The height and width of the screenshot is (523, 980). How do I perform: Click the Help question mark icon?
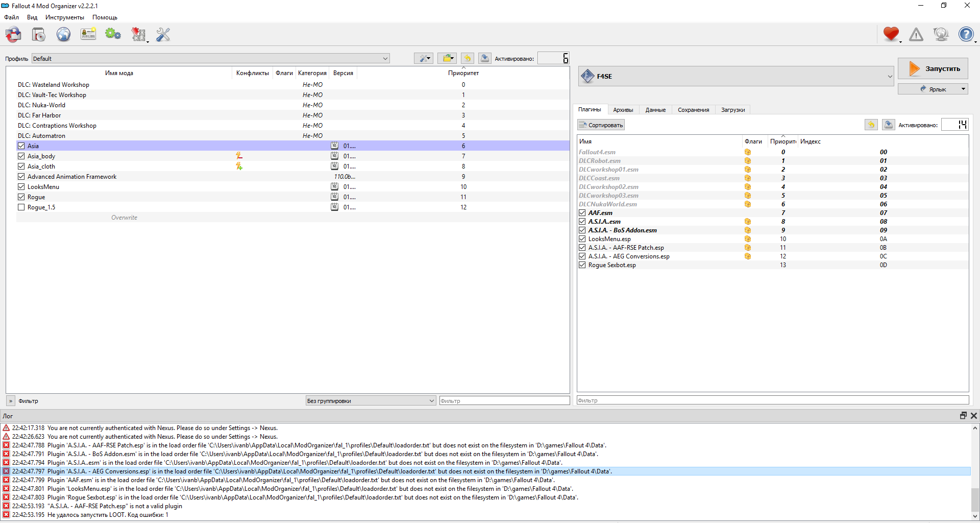click(x=966, y=34)
